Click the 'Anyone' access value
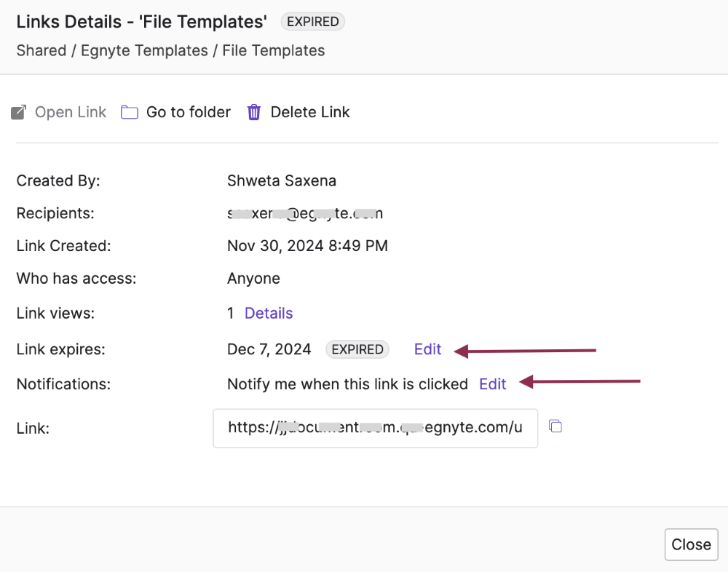Image resolution: width=728 pixels, height=572 pixels. point(253,279)
